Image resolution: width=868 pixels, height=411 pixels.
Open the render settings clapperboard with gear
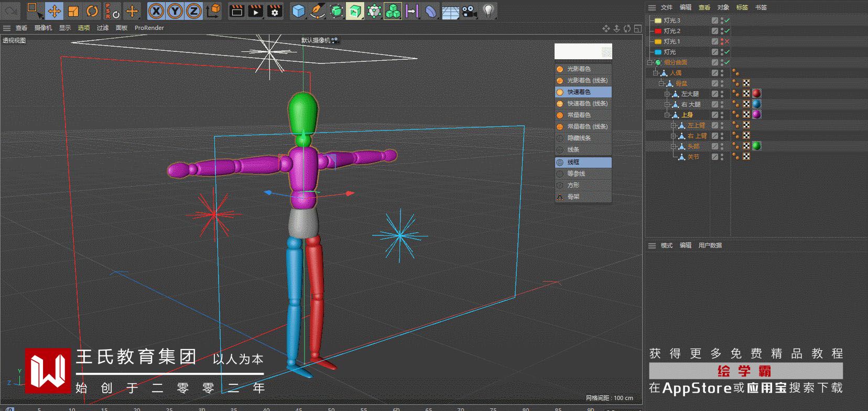[274, 11]
